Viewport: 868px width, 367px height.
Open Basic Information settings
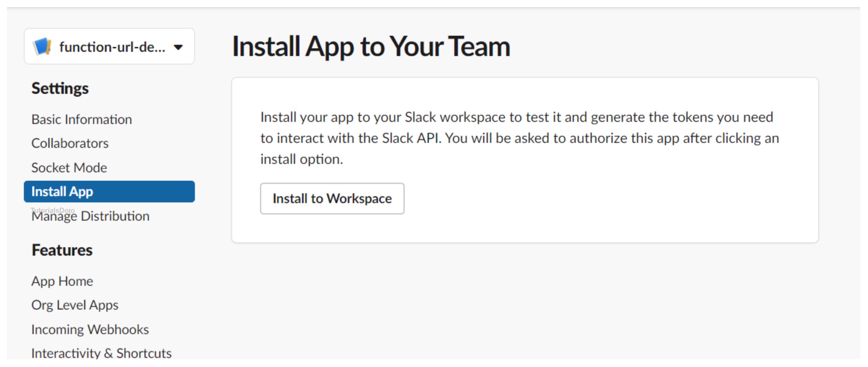pyautogui.click(x=81, y=119)
